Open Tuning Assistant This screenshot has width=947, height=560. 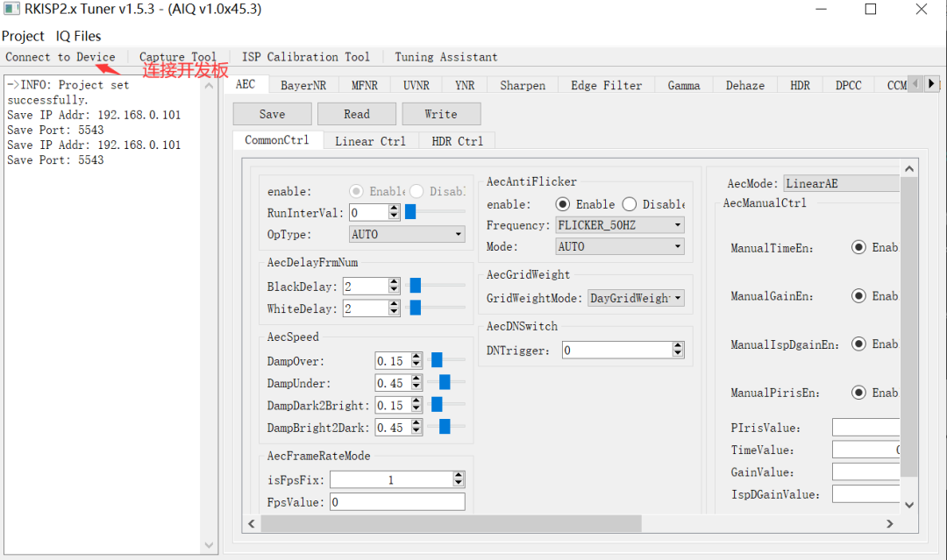(445, 57)
